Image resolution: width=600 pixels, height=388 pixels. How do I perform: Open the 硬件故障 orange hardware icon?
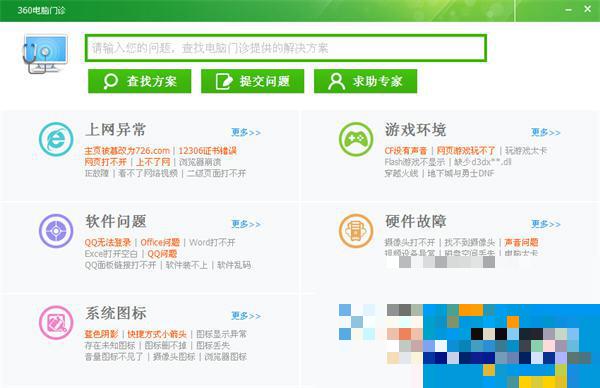(356, 231)
